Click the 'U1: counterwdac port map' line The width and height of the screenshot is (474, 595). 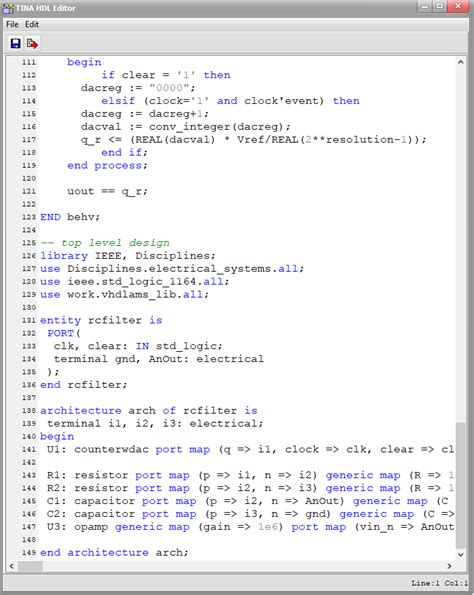coord(250,449)
